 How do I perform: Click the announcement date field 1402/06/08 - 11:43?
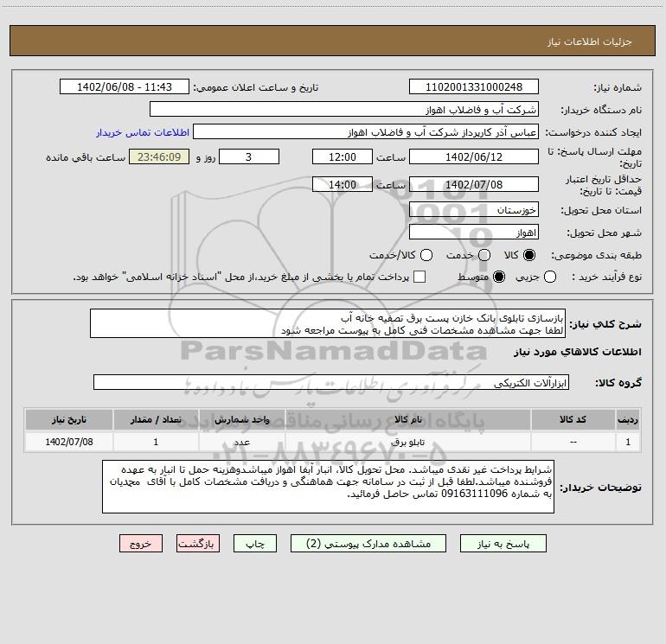coord(125,86)
